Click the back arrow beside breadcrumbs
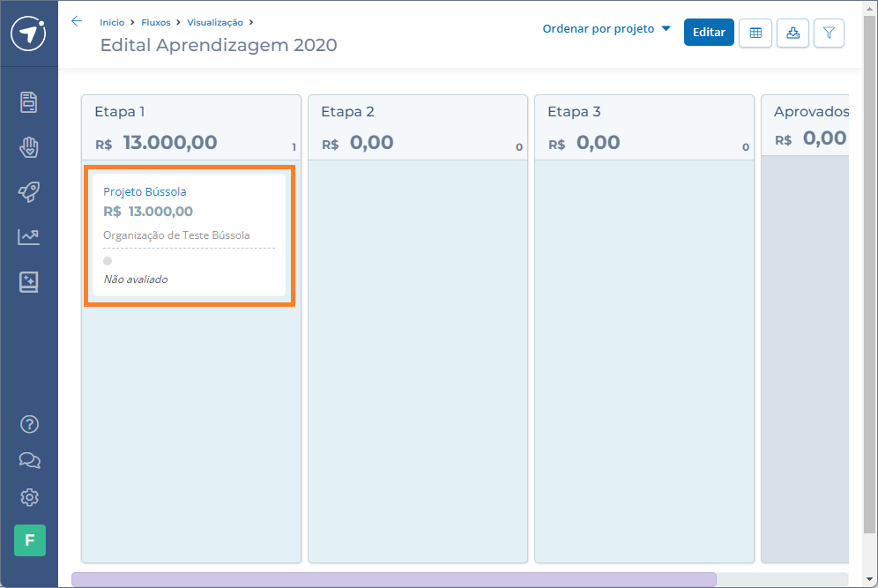Screen dimensions: 878x588 (x=77, y=21)
